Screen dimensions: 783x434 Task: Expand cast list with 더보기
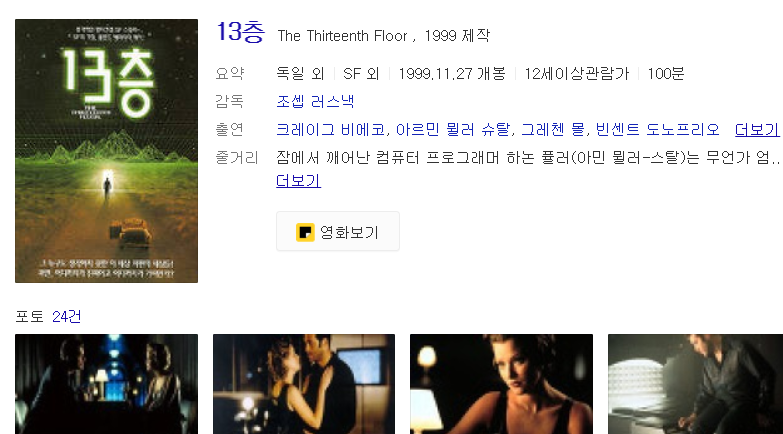[757, 129]
